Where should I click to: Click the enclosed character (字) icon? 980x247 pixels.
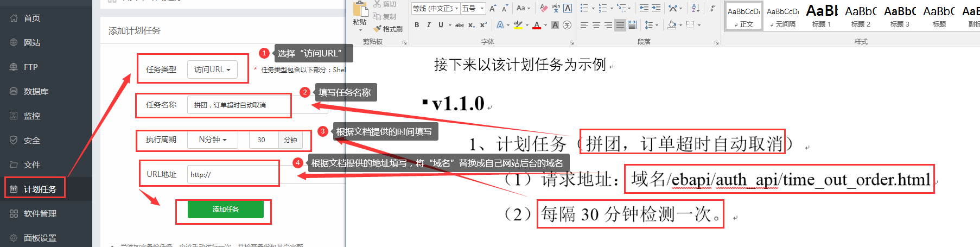(x=567, y=25)
